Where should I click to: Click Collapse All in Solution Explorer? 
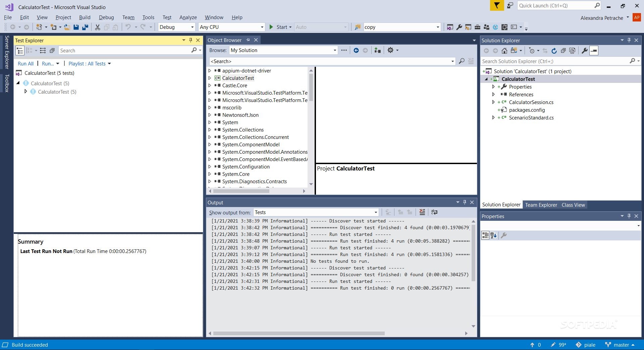point(563,51)
